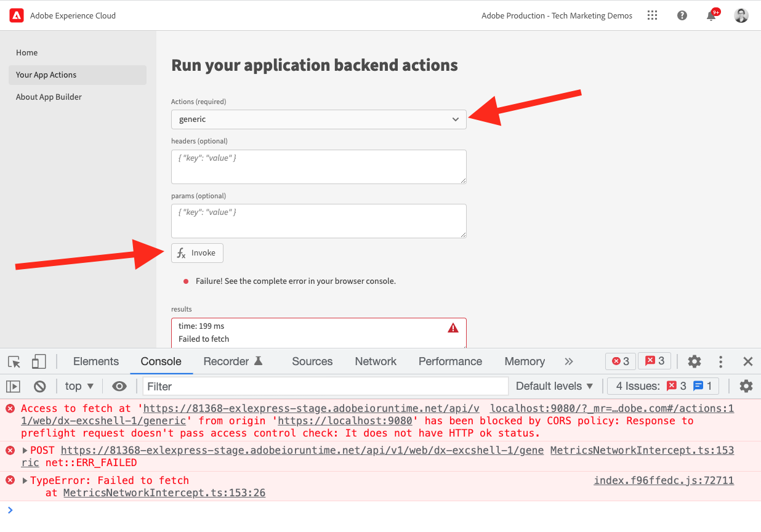The height and width of the screenshot is (532, 761).
Task: Open DevTools customization kebab menu
Action: coord(720,361)
